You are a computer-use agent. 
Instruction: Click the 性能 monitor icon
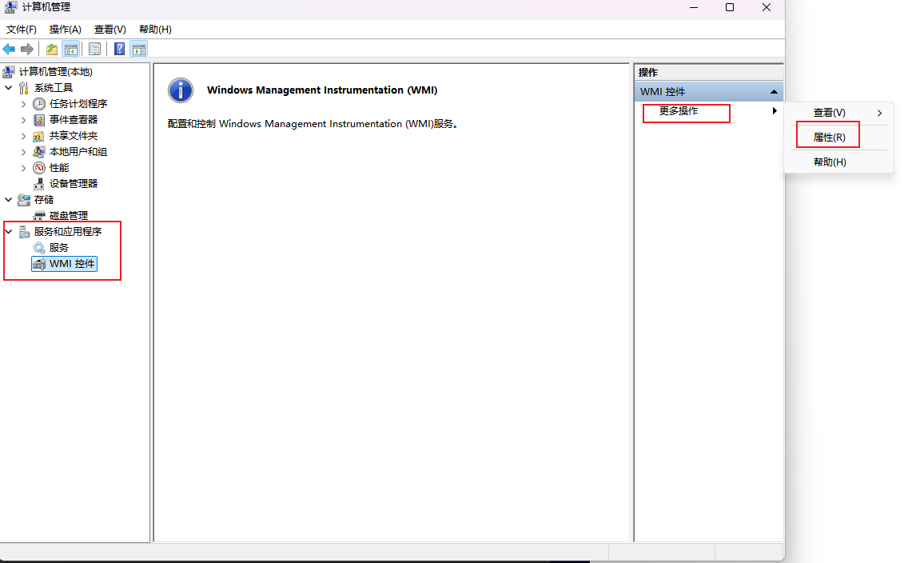point(39,168)
